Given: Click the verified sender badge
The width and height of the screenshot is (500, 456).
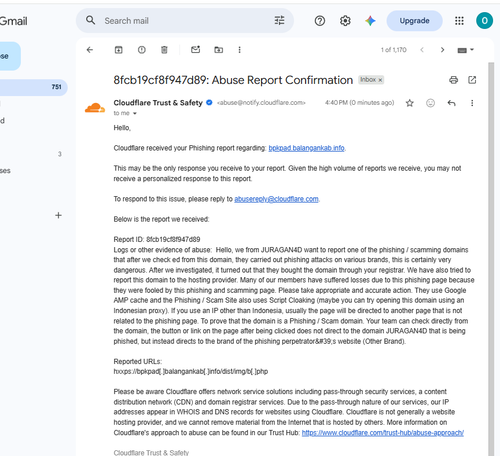Looking at the screenshot, I should [x=209, y=103].
